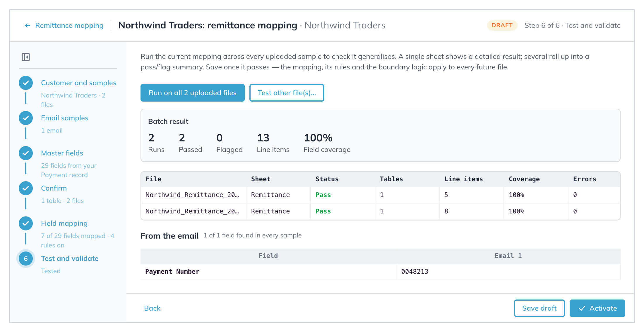This screenshot has width=644, height=332.
Task: Click the checkmark circle for Email samples
Action: pyautogui.click(x=26, y=118)
